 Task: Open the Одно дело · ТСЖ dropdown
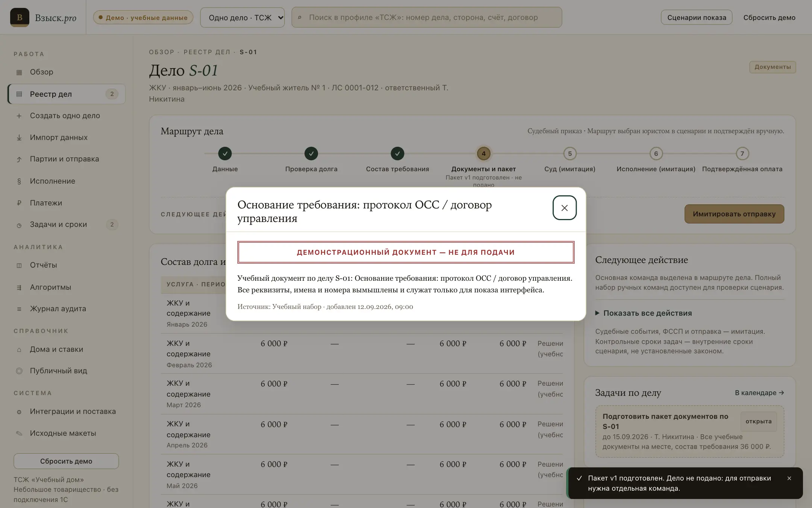[242, 17]
